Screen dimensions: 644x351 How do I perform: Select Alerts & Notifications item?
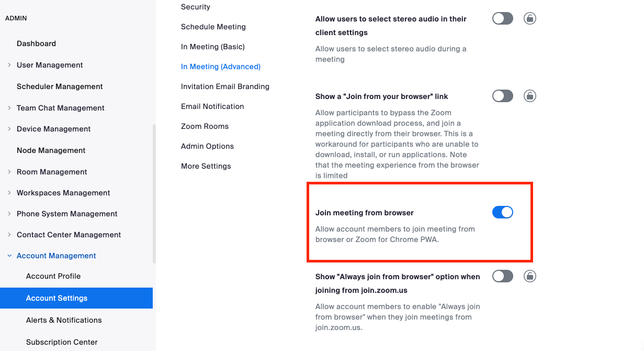pos(64,320)
